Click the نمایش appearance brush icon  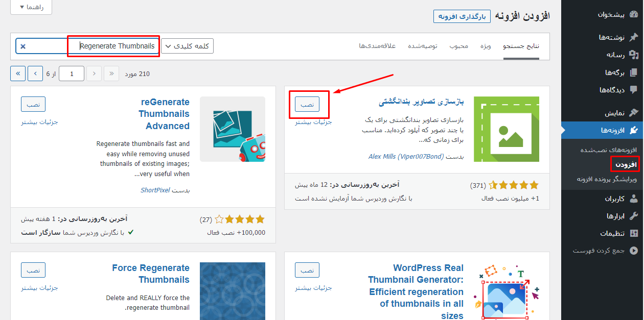tap(634, 113)
